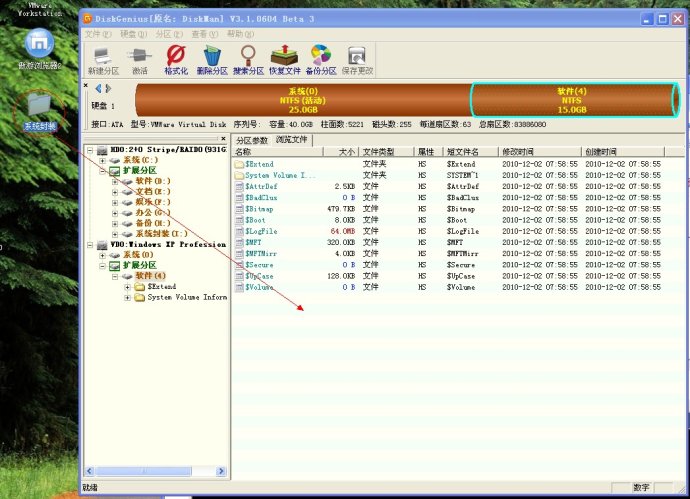
Task: Go to next disk with right arrow
Action: tap(108, 88)
